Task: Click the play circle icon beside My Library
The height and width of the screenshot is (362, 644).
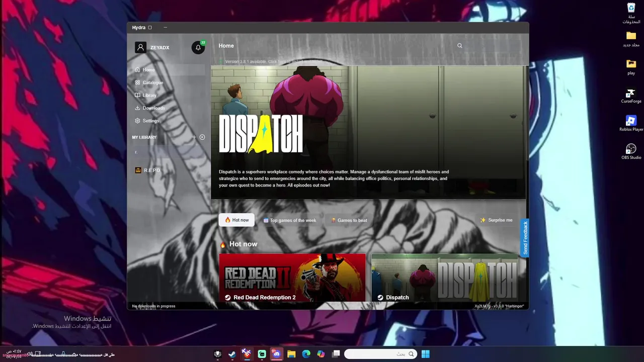Action: pos(202,137)
